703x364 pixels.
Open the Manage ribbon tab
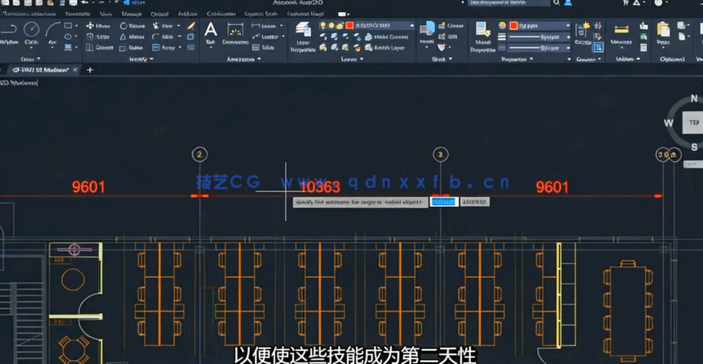[132, 14]
